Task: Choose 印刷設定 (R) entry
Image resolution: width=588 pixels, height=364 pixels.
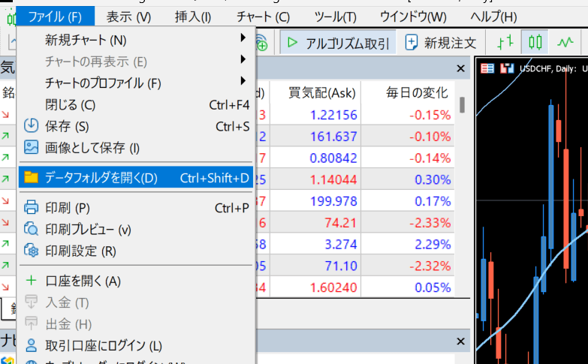Action: pyautogui.click(x=136, y=251)
